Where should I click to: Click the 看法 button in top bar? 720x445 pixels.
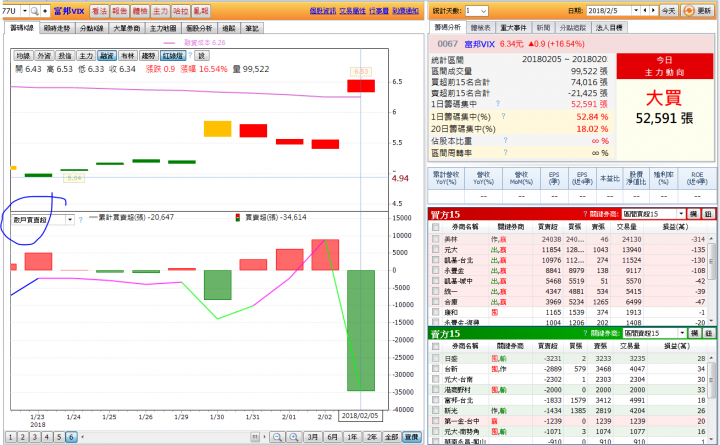coord(99,11)
